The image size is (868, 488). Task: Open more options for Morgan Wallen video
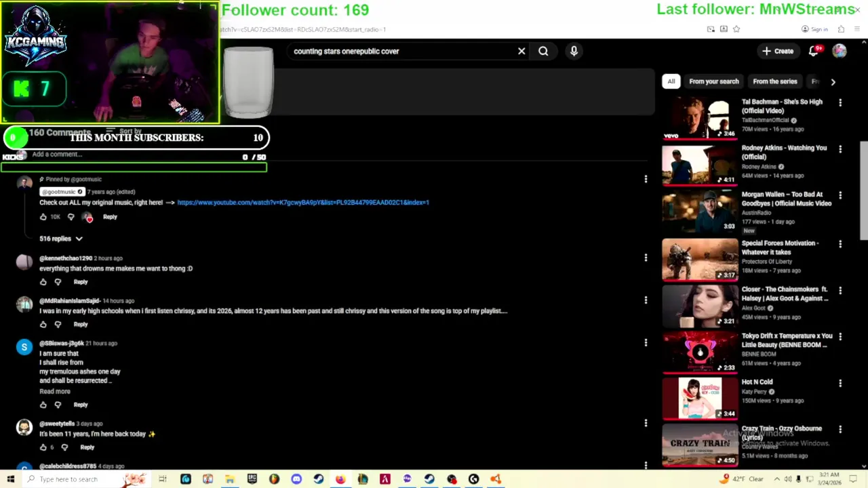(840, 195)
